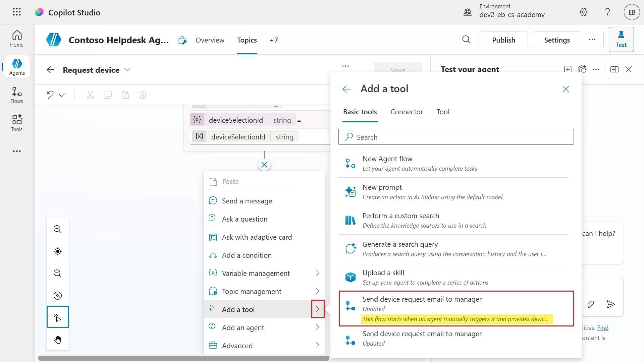
Task: Click the zoom out canvas icon
Action: tap(57, 274)
